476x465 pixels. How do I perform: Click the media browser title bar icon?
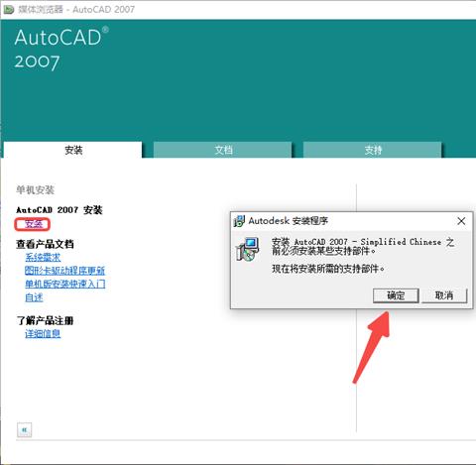(x=8, y=9)
